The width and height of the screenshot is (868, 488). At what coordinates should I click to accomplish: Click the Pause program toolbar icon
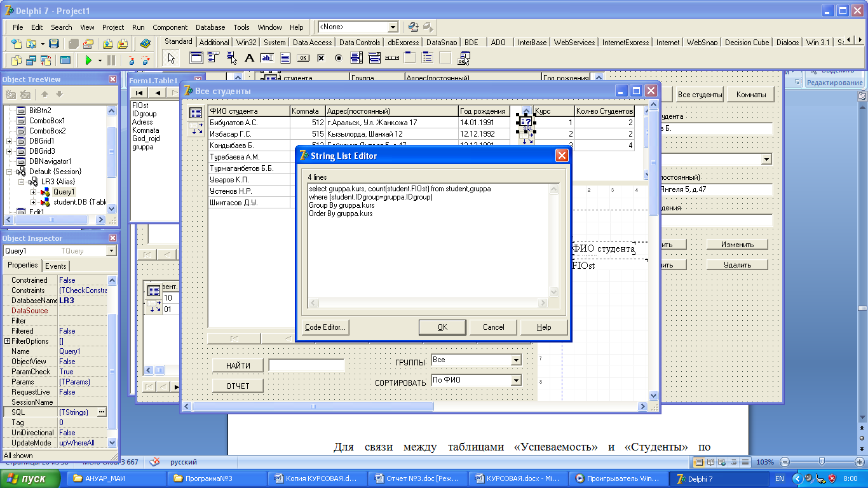click(x=111, y=60)
